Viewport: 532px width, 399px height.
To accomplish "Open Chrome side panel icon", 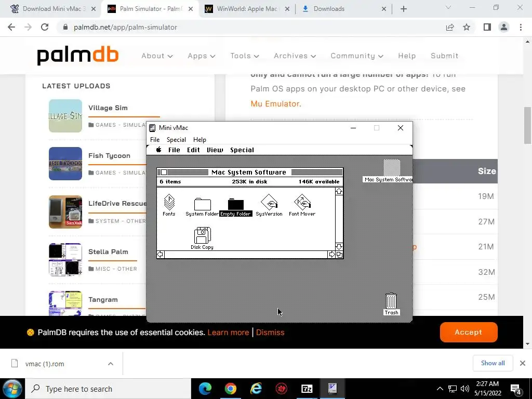I will [x=487, y=27].
